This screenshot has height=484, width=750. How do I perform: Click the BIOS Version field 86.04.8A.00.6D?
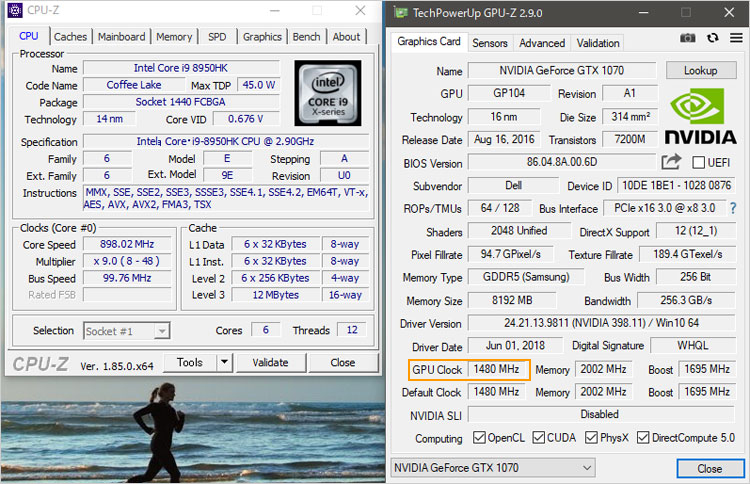point(562,162)
